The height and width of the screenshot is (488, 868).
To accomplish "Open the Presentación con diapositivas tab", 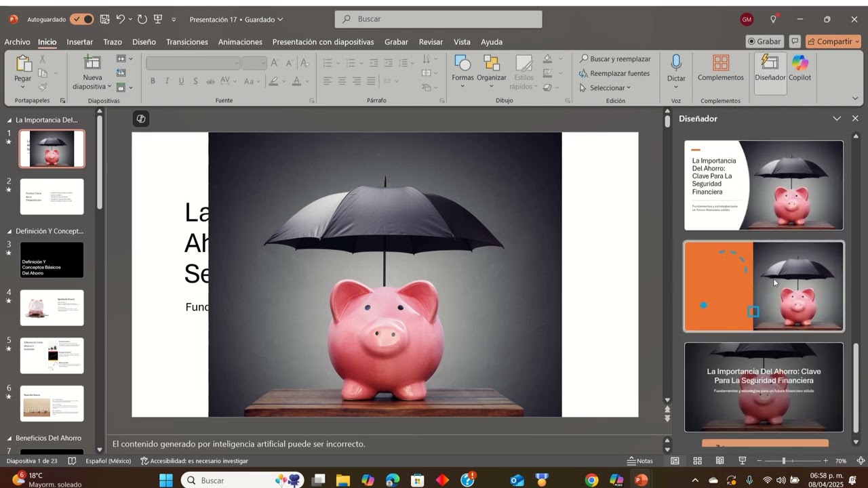I will pyautogui.click(x=323, y=42).
